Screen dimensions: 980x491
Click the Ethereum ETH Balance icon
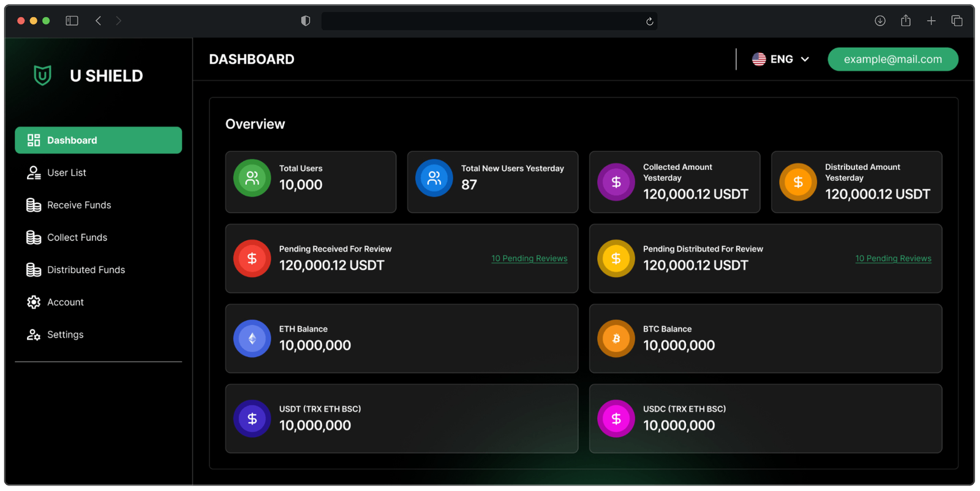(252, 338)
